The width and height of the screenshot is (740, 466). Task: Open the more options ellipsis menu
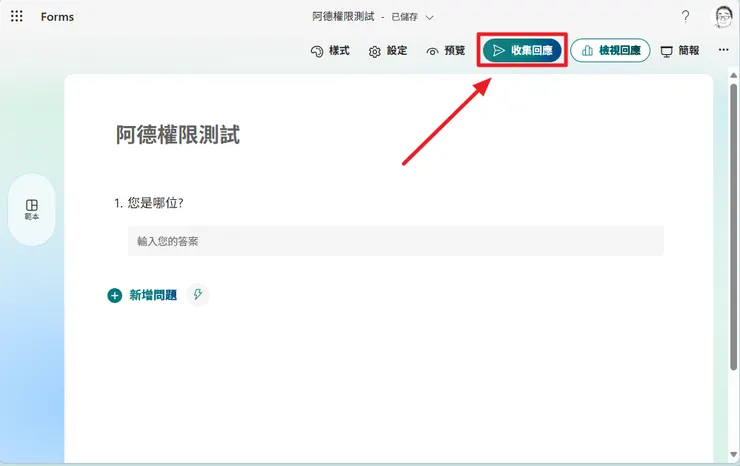723,50
